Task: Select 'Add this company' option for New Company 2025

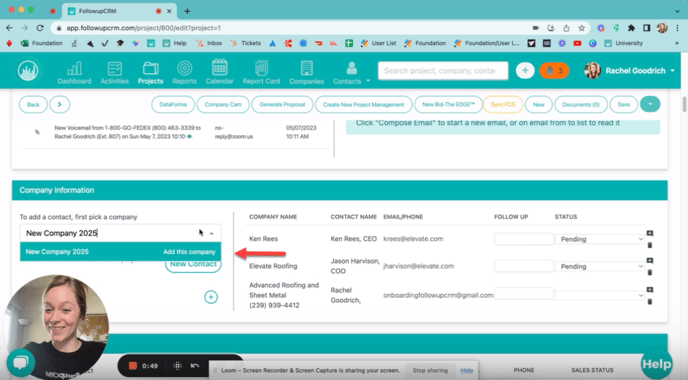Action: click(x=120, y=252)
